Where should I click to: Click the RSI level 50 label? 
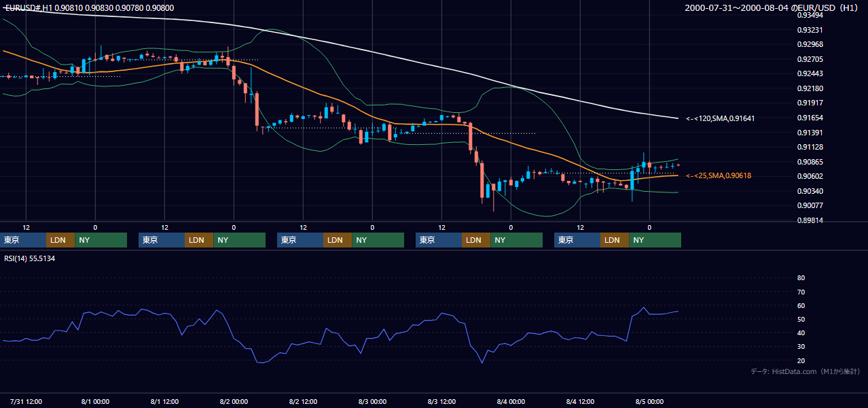[x=801, y=319]
